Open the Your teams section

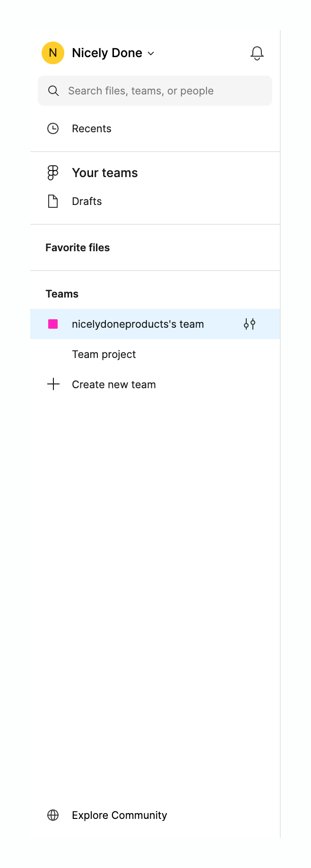coord(104,172)
